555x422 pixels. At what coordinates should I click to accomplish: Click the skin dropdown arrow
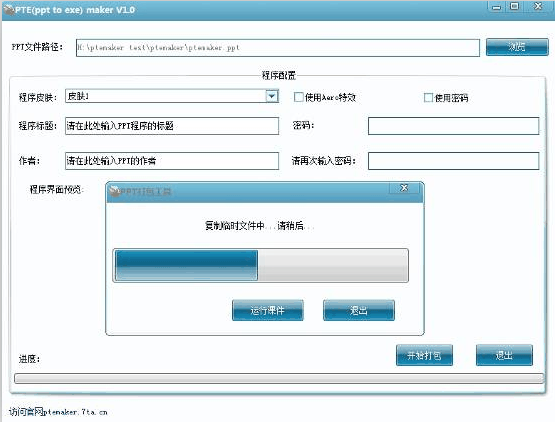pos(272,96)
